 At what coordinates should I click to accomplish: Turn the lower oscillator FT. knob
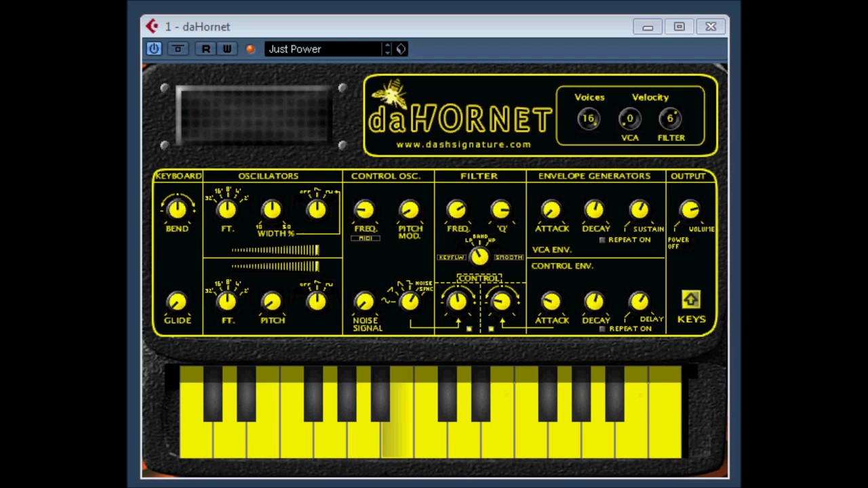pyautogui.click(x=227, y=302)
